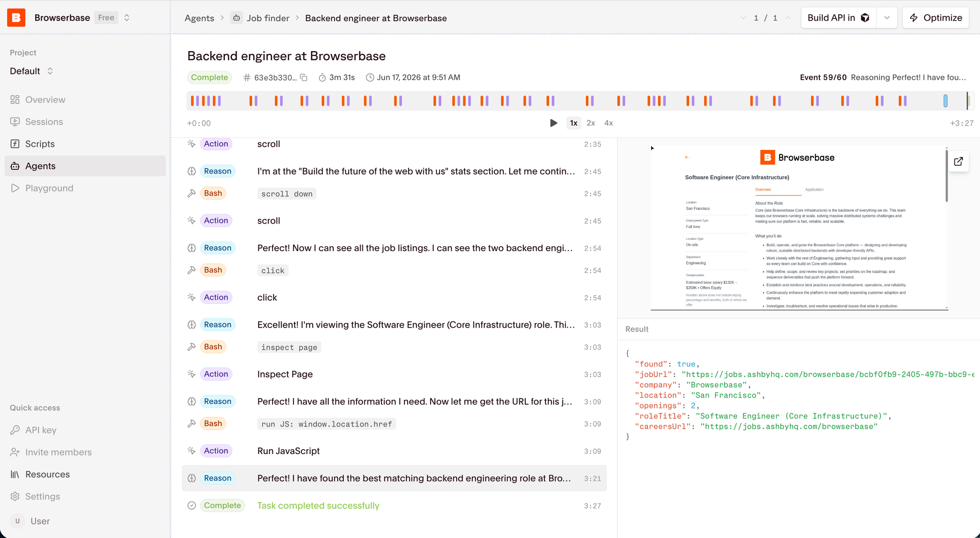
Task: Set playback speed to 4x
Action: 609,123
